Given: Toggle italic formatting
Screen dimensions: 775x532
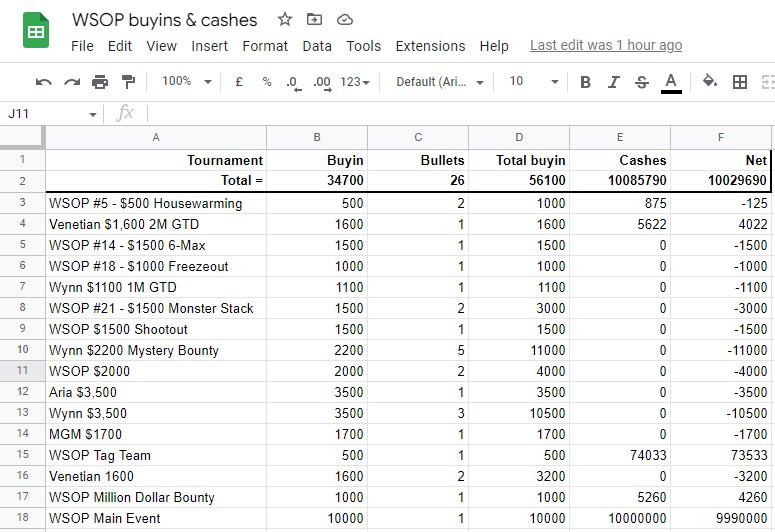Looking at the screenshot, I should [x=613, y=82].
